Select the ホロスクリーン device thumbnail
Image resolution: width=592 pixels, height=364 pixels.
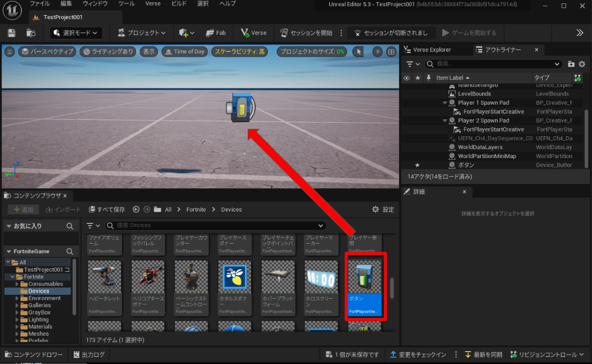pos(321,287)
